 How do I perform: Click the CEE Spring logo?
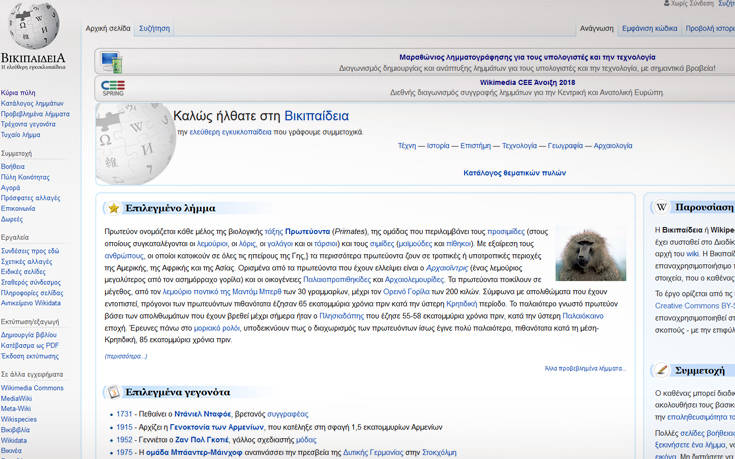[x=113, y=88]
